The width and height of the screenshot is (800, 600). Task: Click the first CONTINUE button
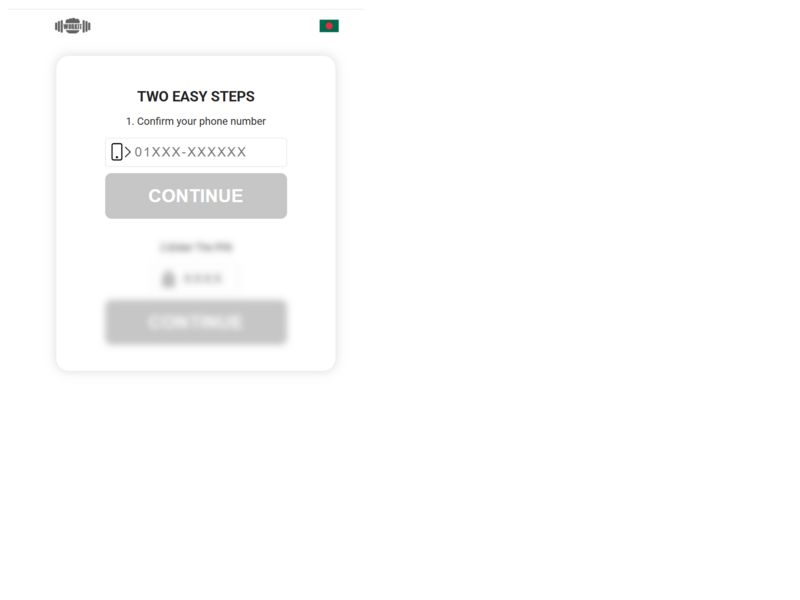click(196, 196)
